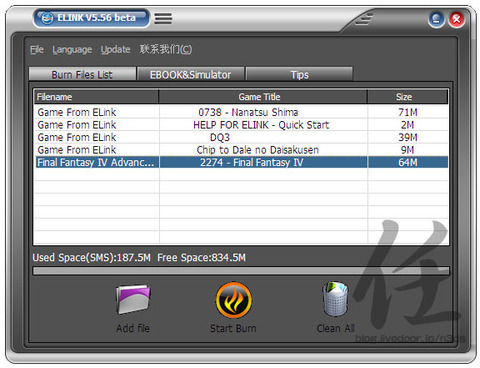Click the Clean All label

pyautogui.click(x=336, y=328)
